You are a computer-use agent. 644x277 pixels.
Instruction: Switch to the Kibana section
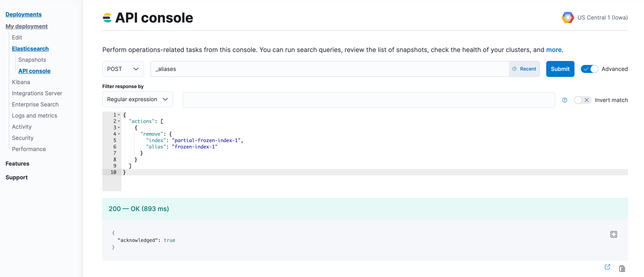(x=21, y=82)
